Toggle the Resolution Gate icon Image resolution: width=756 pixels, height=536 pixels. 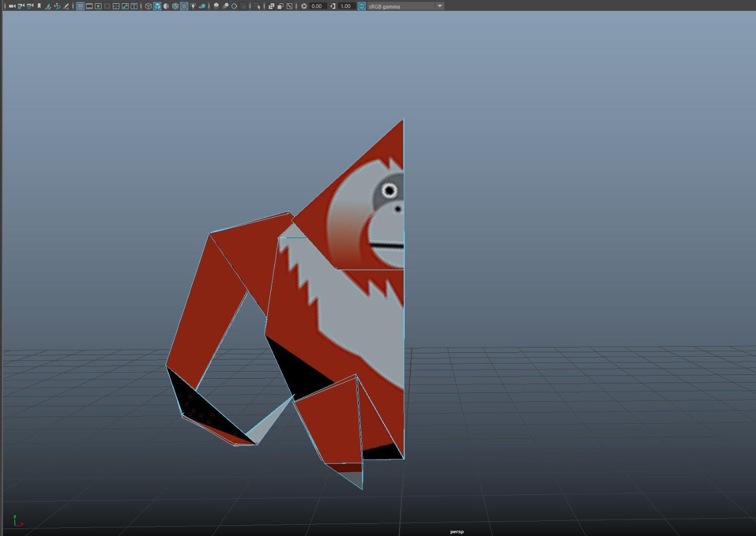(98, 6)
